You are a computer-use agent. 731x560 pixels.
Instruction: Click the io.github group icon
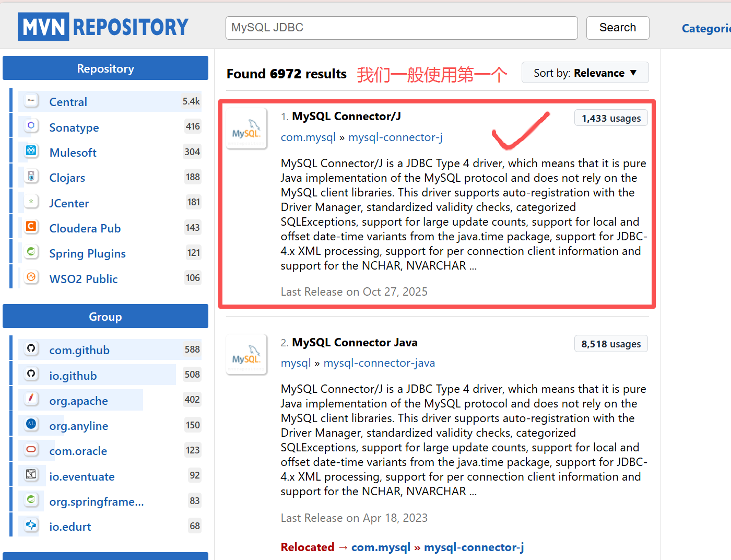31,374
